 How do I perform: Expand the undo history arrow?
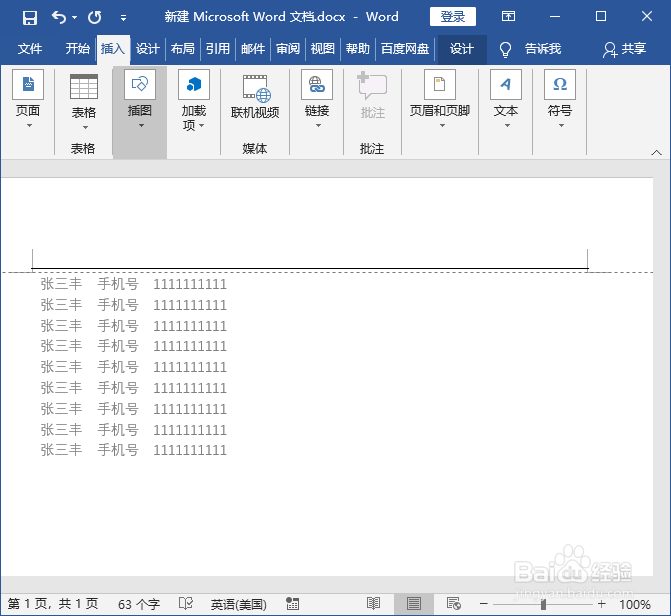[74, 18]
